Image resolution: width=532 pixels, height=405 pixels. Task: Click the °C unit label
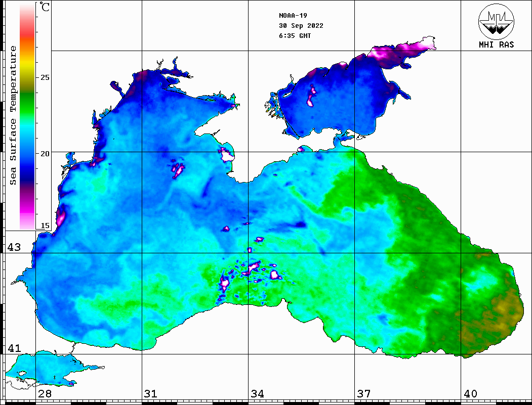[45, 7]
